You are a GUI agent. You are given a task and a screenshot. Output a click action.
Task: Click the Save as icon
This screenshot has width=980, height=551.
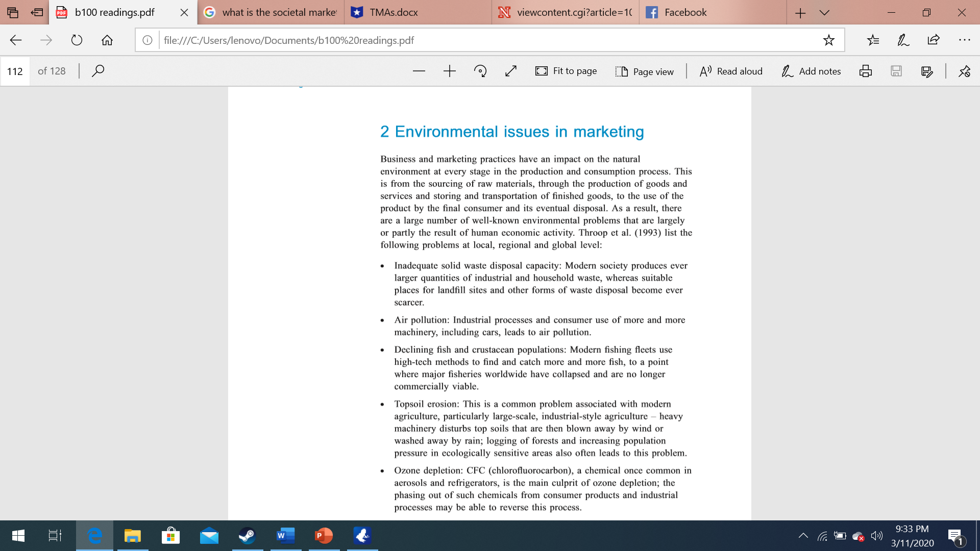(927, 71)
